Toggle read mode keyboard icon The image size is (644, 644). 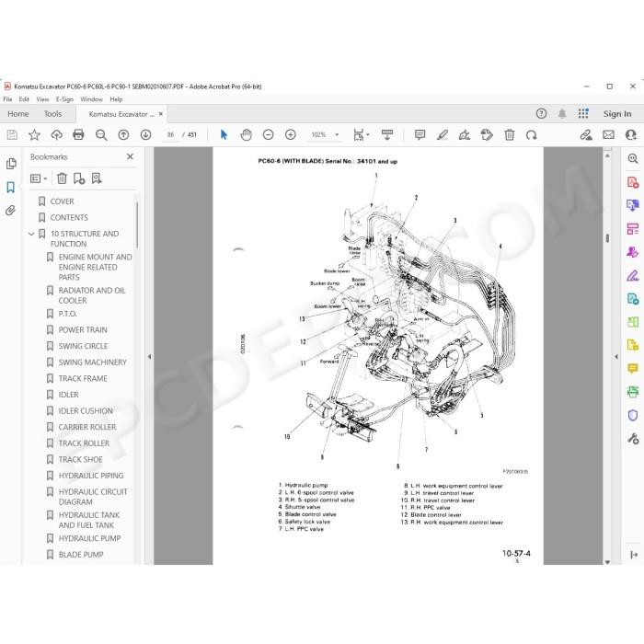coord(387,134)
